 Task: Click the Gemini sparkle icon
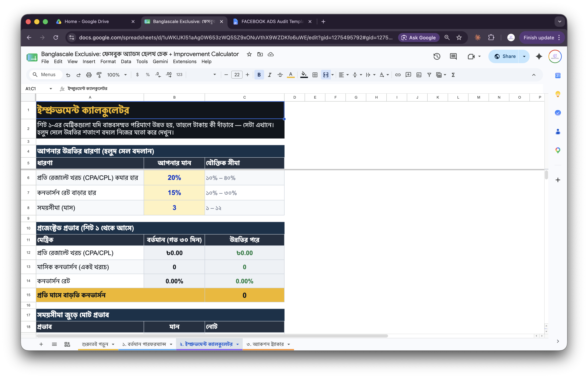pyautogui.click(x=539, y=56)
